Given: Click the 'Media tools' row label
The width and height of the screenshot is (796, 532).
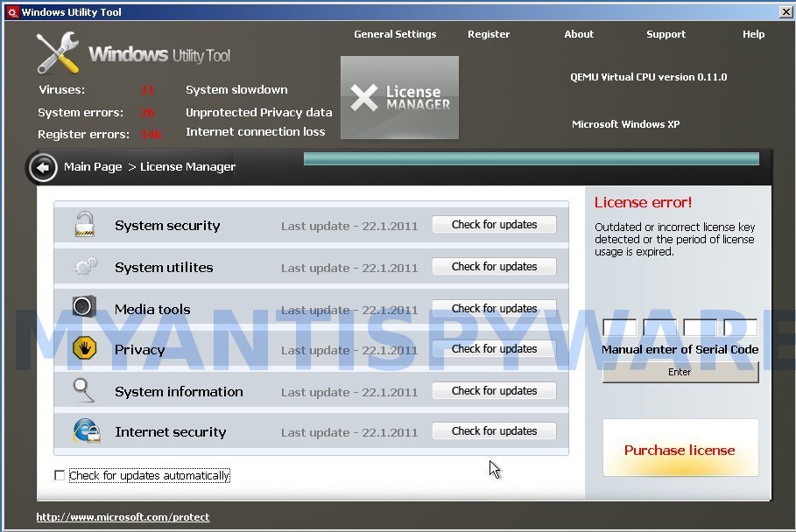Looking at the screenshot, I should point(152,310).
